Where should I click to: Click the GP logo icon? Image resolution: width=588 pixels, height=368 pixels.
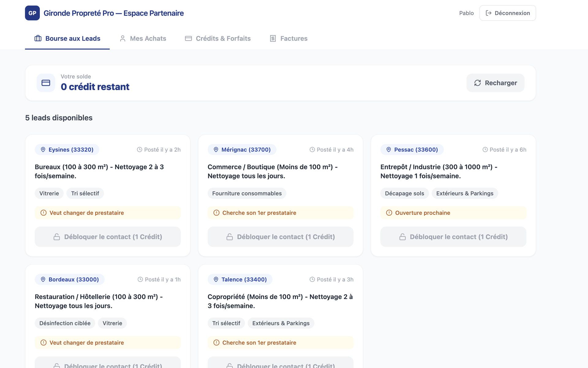32,13
